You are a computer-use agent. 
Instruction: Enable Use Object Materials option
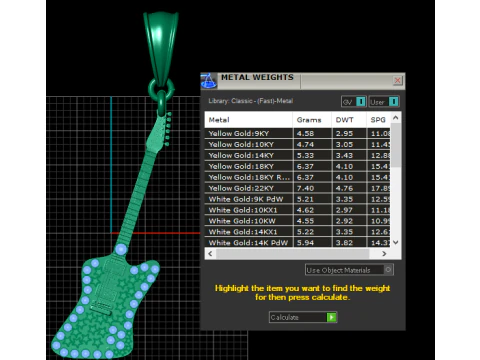point(388,269)
